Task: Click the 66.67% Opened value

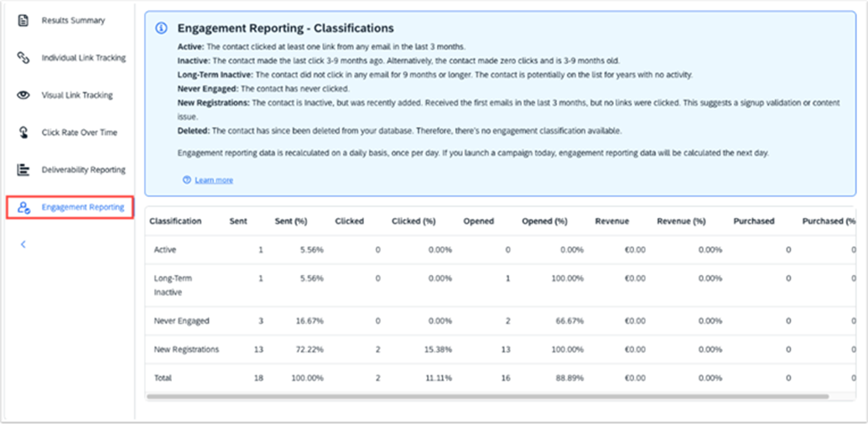Action: click(x=569, y=321)
